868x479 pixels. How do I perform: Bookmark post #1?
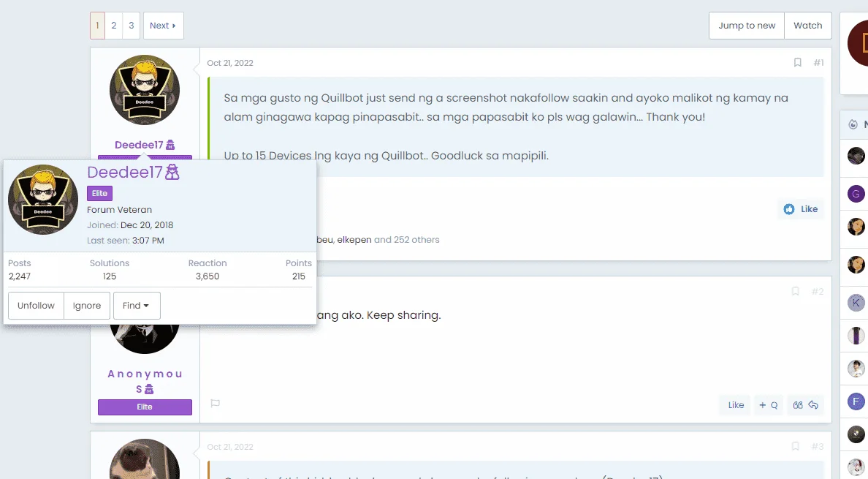[798, 63]
